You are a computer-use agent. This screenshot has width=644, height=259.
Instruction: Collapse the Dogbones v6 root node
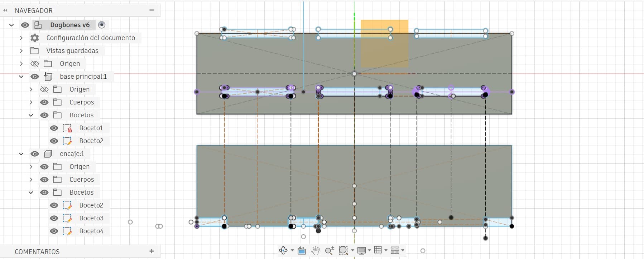11,25
